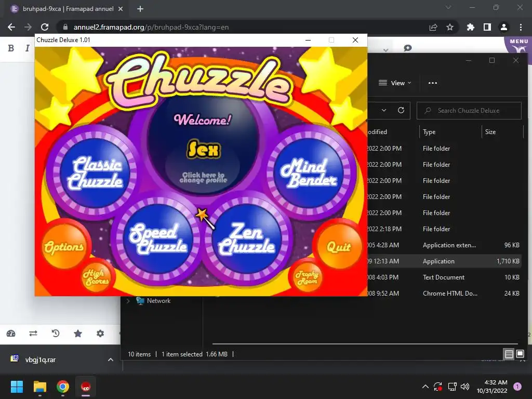The image size is (532, 399).
Task: Open the Windows Start menu
Action: 17,387
